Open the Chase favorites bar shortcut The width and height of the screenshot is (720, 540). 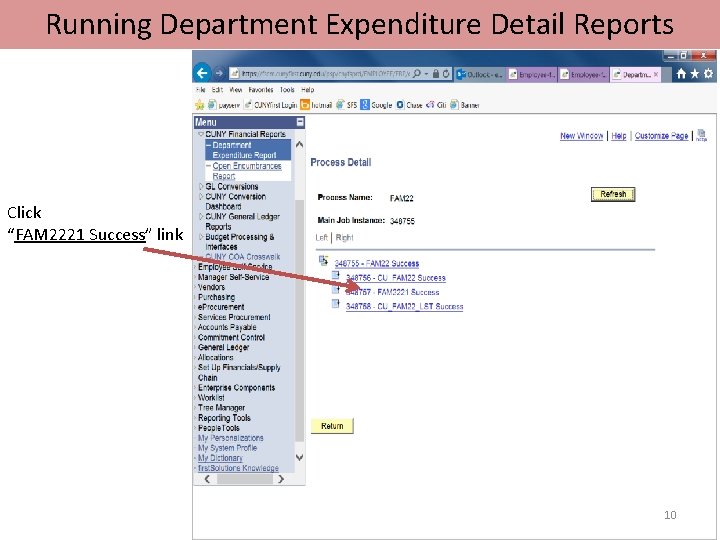point(409,105)
